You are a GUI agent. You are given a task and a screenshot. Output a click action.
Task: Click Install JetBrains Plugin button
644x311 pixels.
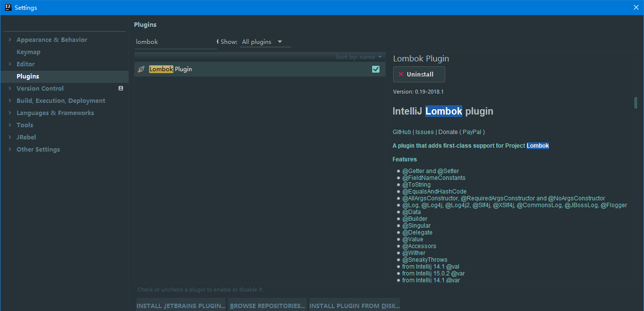tap(181, 306)
